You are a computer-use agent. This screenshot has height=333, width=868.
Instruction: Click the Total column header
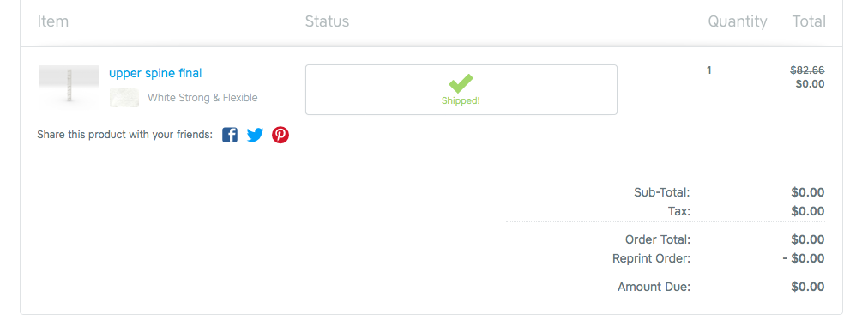click(809, 21)
